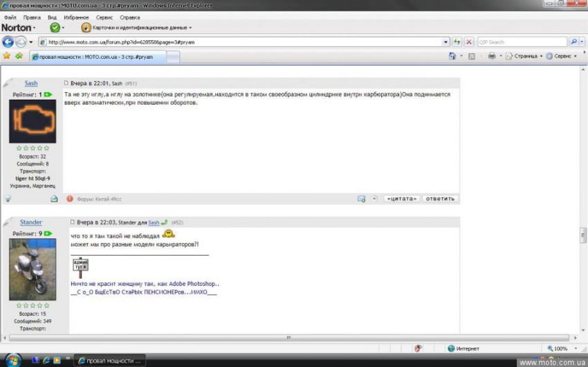The height and width of the screenshot is (367, 588).
Task: Open search provider options dropdown arrow
Action: click(x=582, y=42)
